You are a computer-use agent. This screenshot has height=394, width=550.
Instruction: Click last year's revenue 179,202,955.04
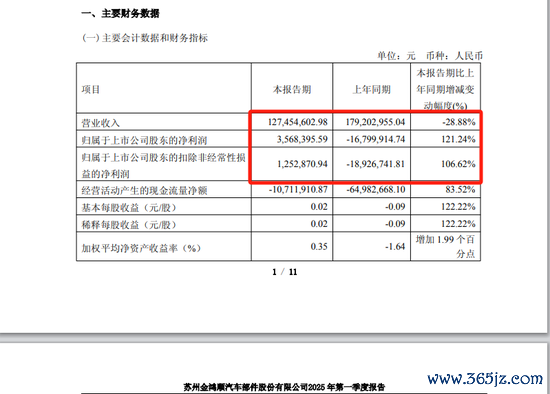[375, 122]
